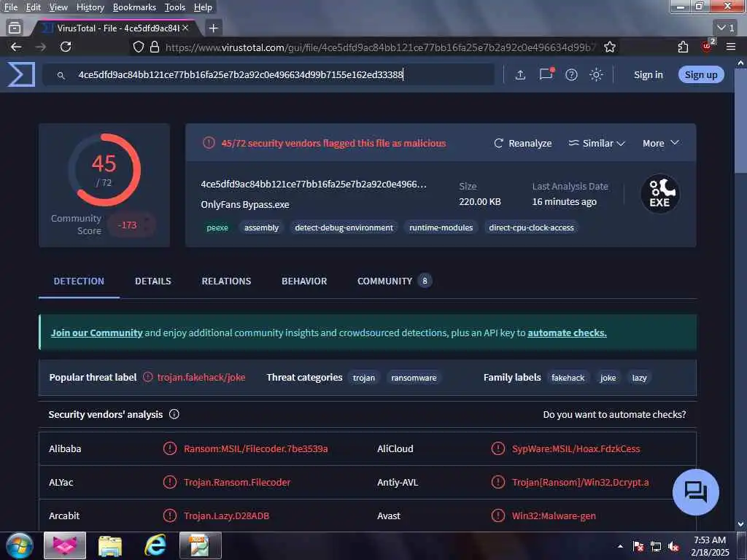Open the notifications chat icon
This screenshot has width=747, height=560.
coord(546,74)
